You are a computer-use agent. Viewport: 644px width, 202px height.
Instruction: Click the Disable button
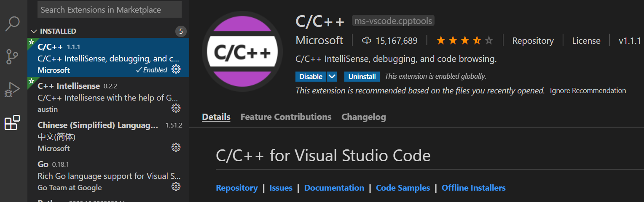(x=311, y=77)
